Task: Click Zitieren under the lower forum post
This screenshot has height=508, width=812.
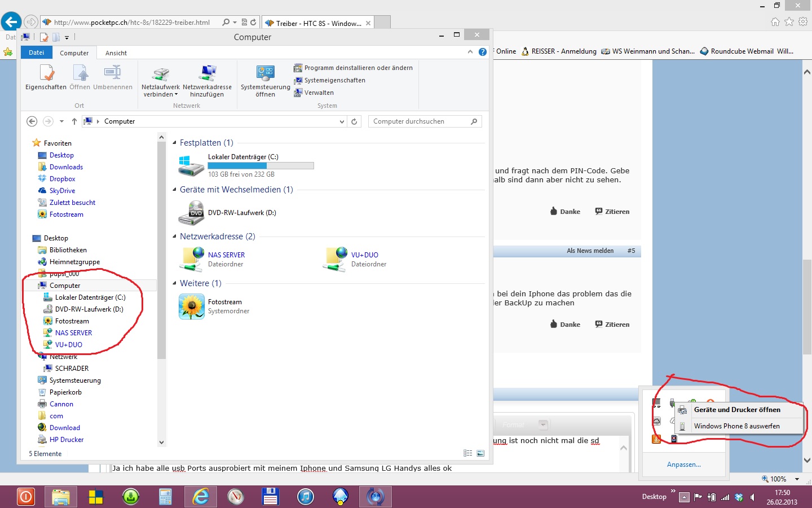Action: tap(612, 325)
